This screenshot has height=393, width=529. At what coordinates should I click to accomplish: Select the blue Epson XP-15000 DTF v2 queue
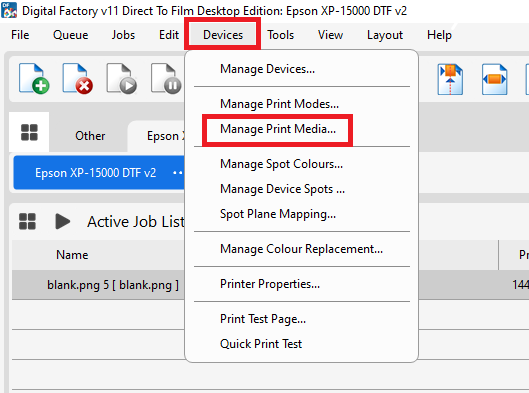99,173
